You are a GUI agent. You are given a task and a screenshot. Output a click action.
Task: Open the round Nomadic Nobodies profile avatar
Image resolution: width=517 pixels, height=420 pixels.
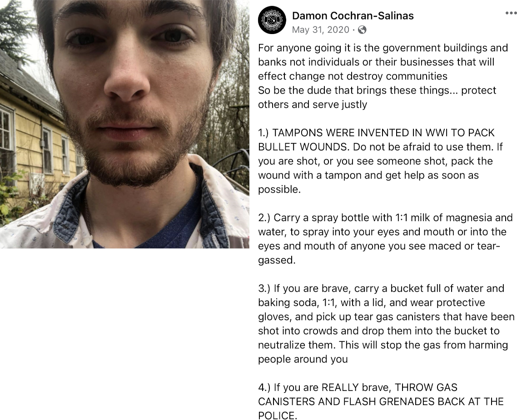tap(272, 20)
